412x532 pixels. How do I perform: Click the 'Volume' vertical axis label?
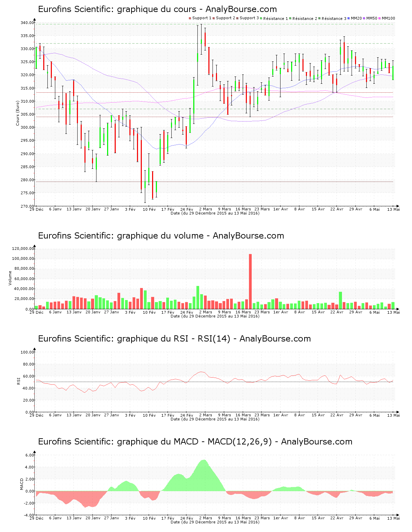(x=10, y=278)
